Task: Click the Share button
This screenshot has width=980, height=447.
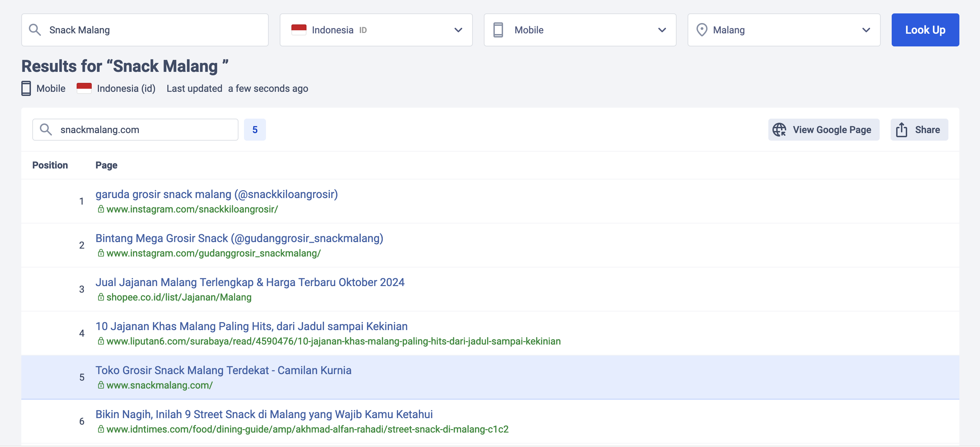Action: point(919,130)
